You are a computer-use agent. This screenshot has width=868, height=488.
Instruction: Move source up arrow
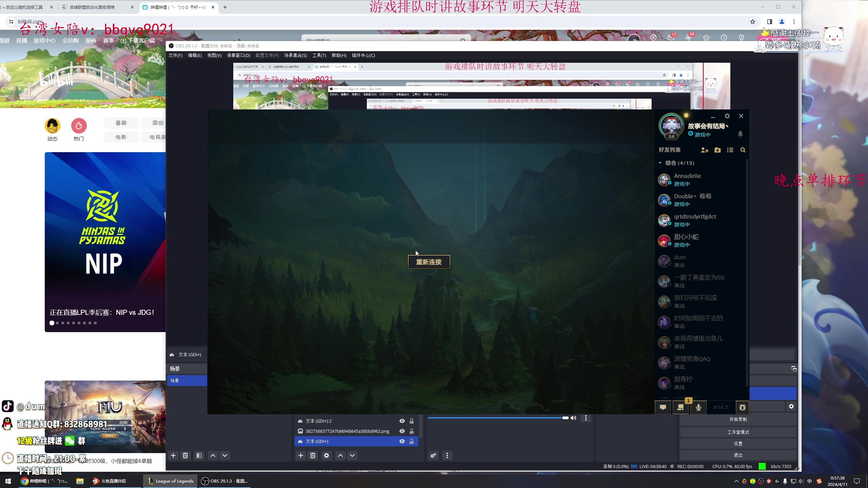[x=340, y=455]
